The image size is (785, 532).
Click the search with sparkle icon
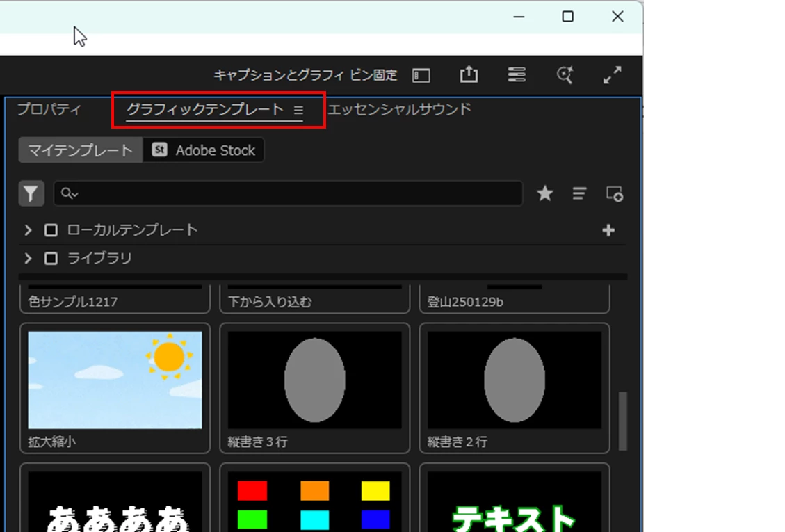[x=565, y=74]
